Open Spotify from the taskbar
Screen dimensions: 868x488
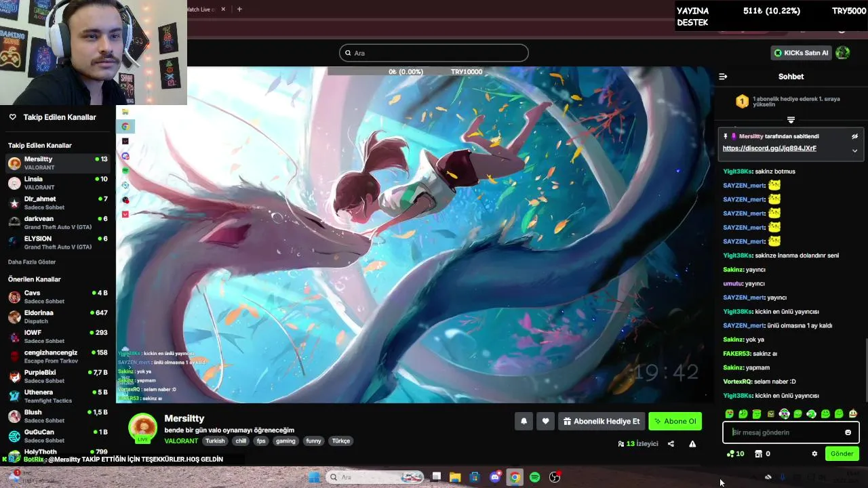[534, 477]
